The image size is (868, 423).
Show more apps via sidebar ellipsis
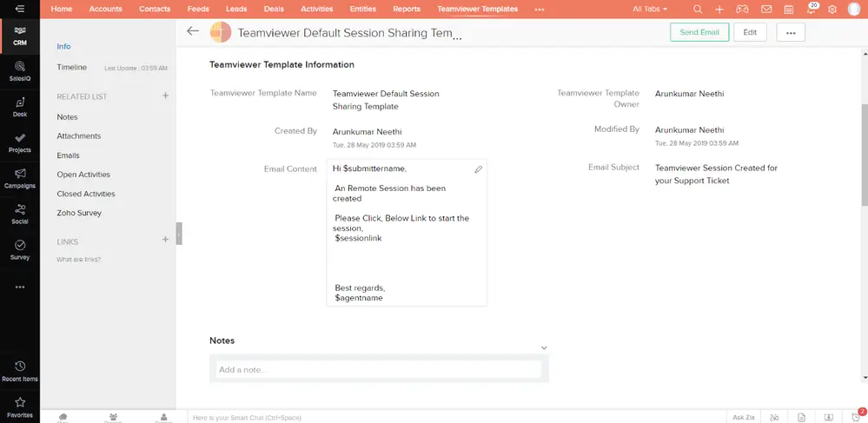20,288
